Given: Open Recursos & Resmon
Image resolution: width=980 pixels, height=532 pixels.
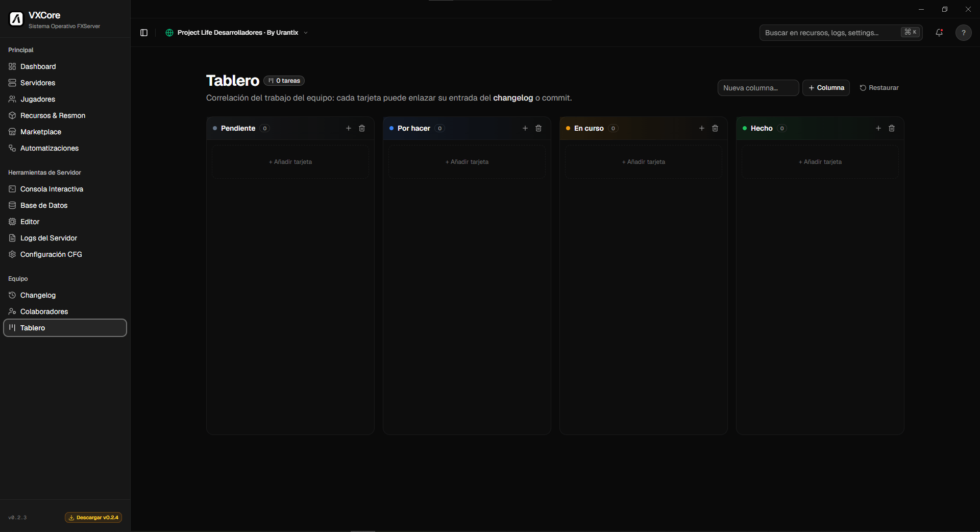Looking at the screenshot, I should click(65, 115).
